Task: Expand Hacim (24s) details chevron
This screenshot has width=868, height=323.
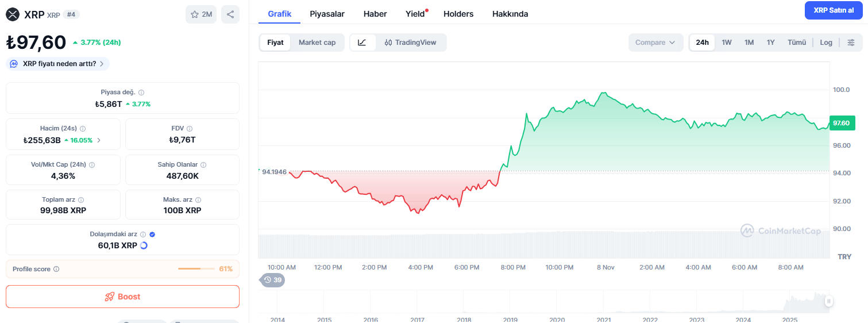Action: (99, 140)
